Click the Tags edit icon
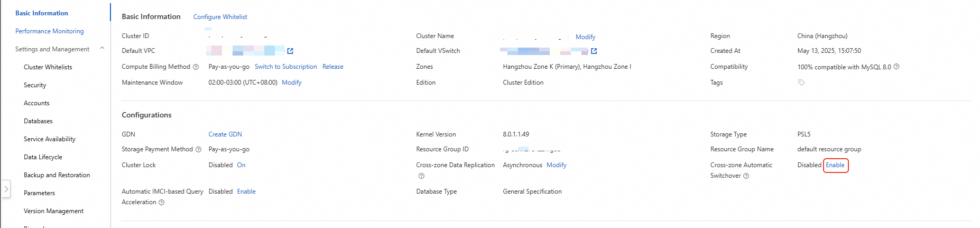 coord(801,83)
